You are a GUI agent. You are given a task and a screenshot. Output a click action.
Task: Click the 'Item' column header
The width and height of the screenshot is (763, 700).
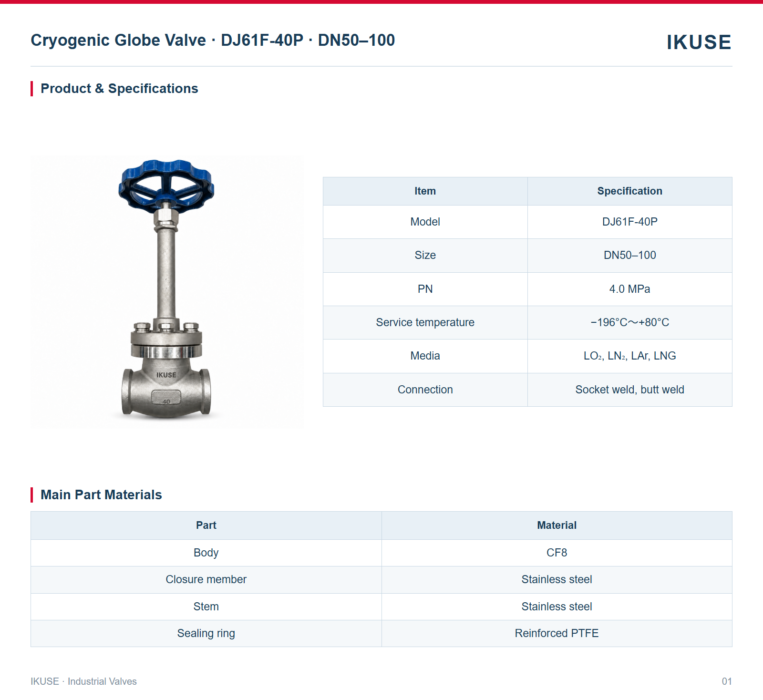coord(425,191)
